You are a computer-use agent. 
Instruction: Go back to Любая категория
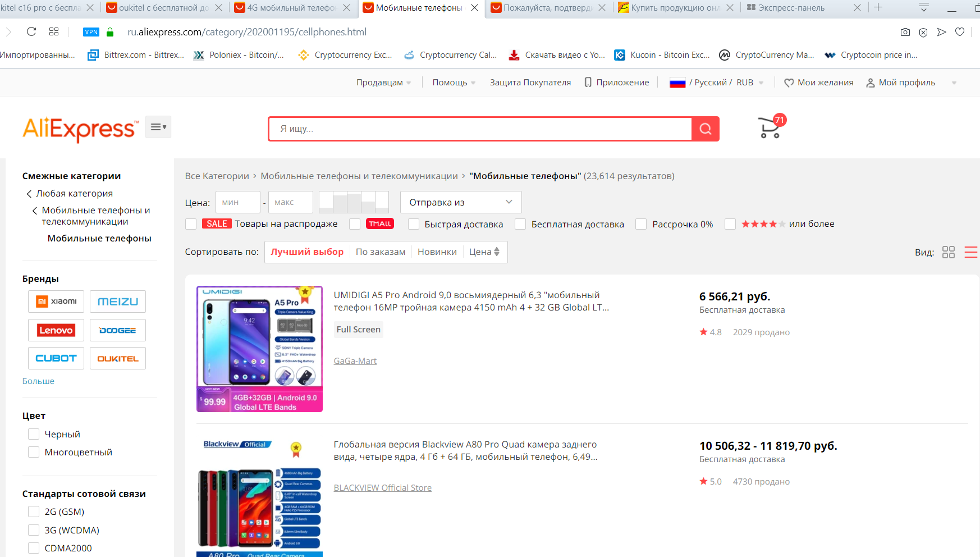69,193
